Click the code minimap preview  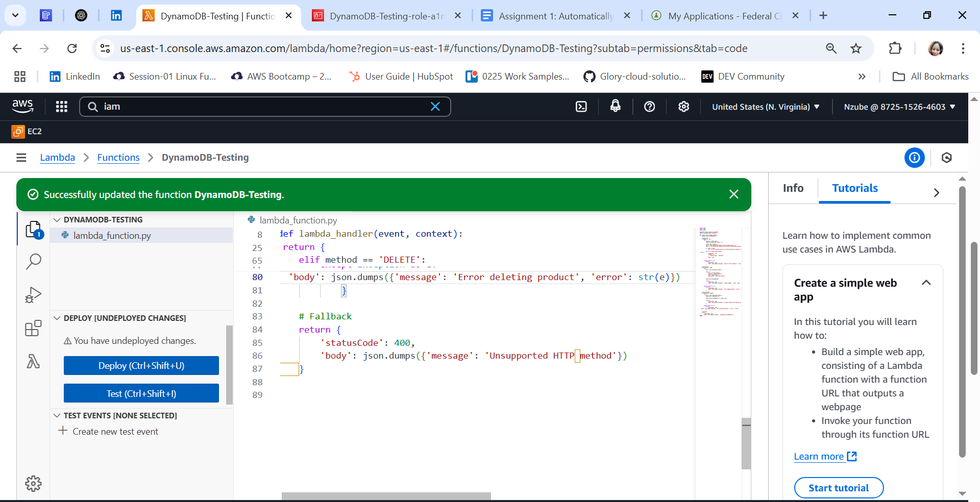point(720,272)
